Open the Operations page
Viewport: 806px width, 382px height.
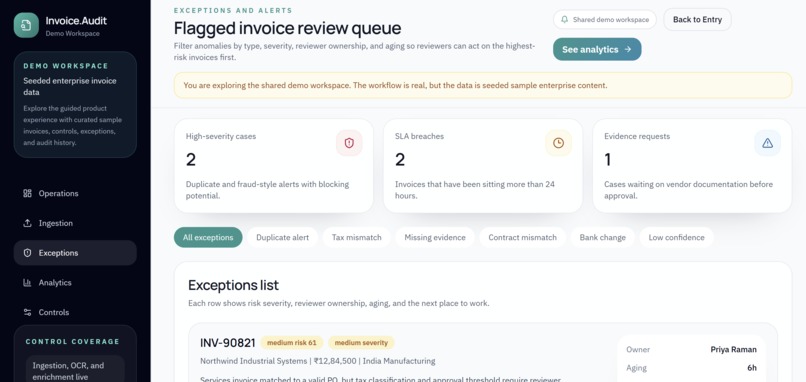pyautogui.click(x=75, y=193)
